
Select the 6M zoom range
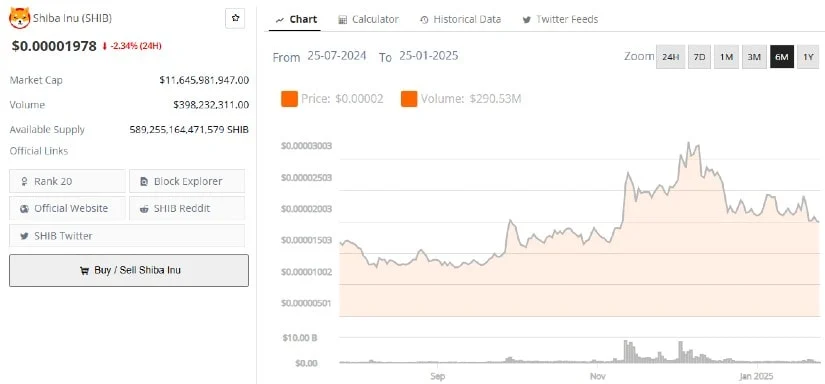coord(782,57)
